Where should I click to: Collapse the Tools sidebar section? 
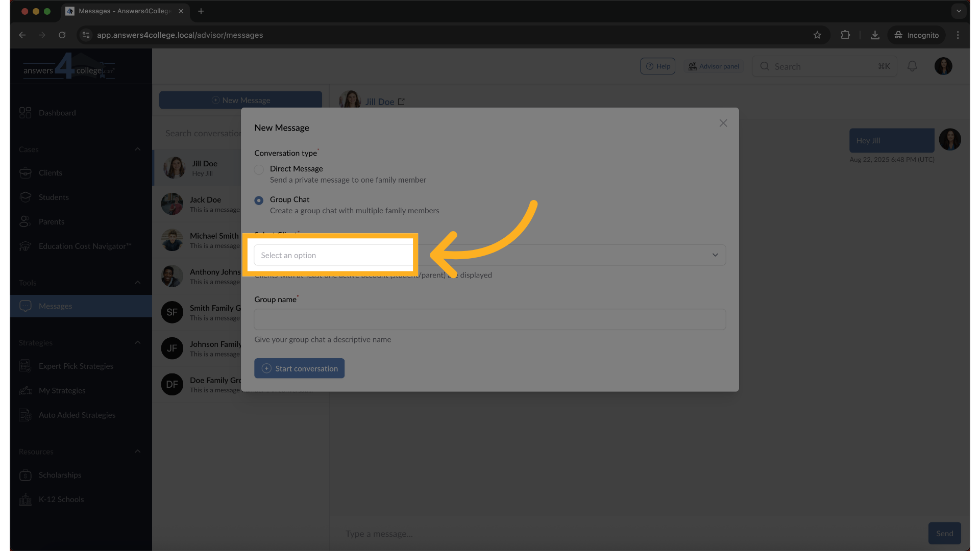[x=137, y=283]
